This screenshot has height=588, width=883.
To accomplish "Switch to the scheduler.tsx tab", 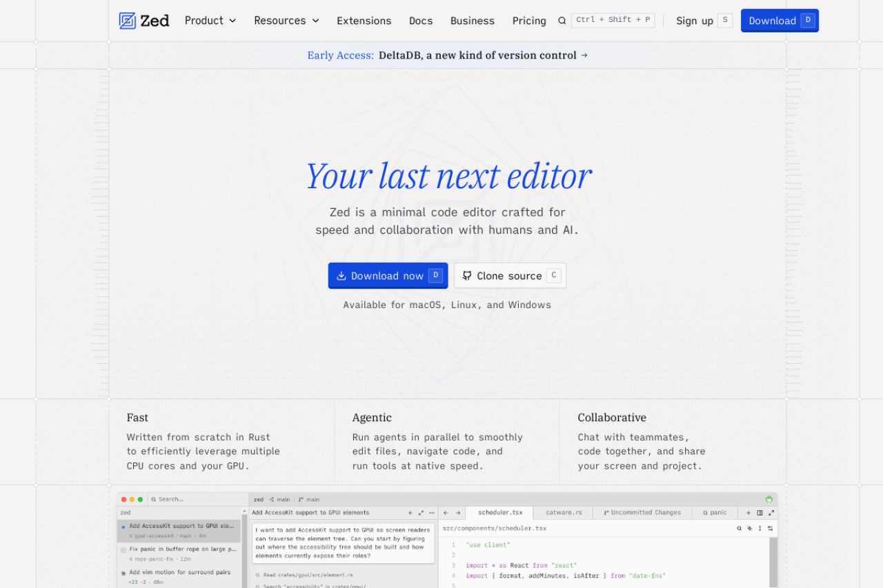I will [499, 513].
